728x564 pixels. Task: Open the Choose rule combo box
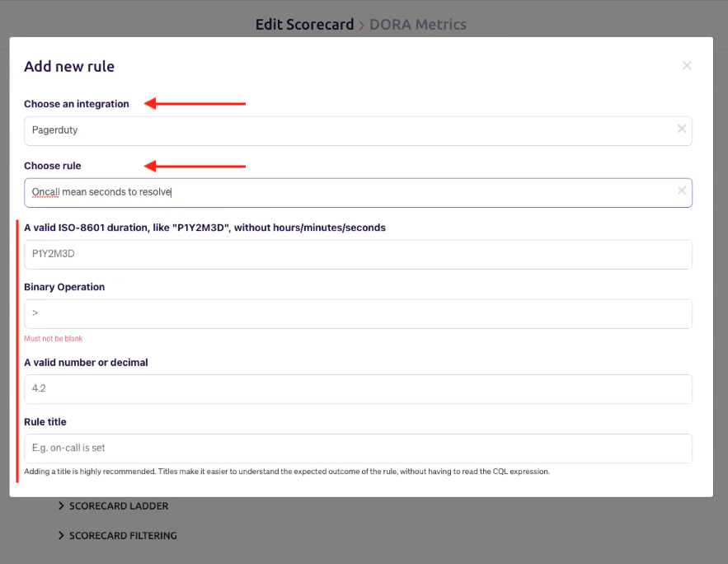tap(358, 193)
